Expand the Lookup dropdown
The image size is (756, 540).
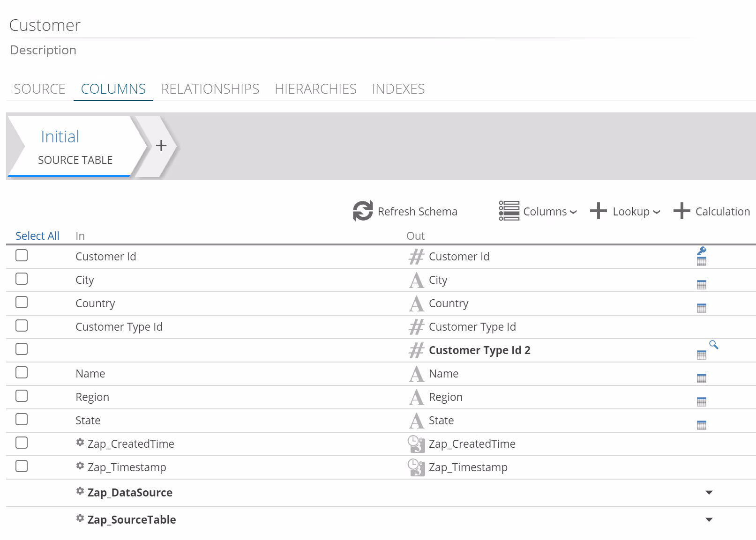coord(625,212)
